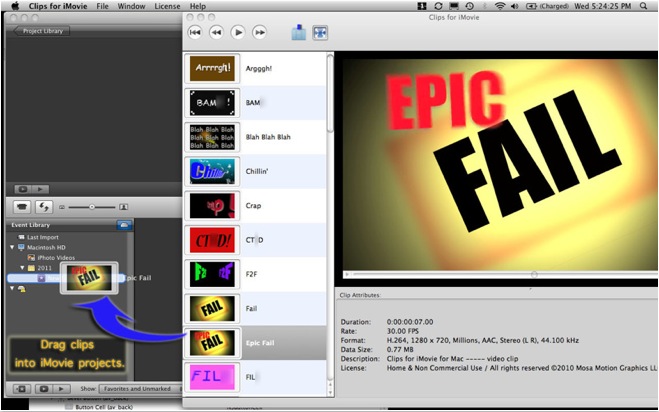Open the Window menu
The width and height of the screenshot is (659, 412).
click(x=130, y=6)
